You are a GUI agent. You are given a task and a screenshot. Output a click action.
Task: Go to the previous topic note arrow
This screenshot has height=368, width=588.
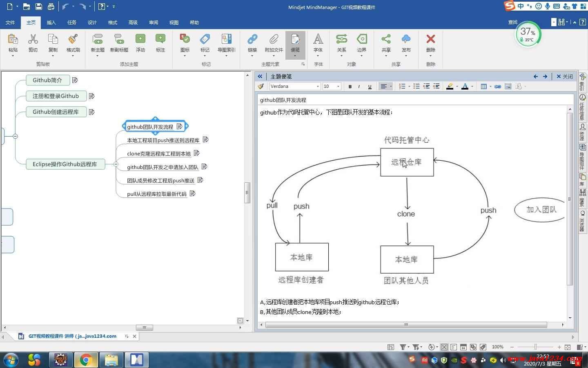[536, 76]
